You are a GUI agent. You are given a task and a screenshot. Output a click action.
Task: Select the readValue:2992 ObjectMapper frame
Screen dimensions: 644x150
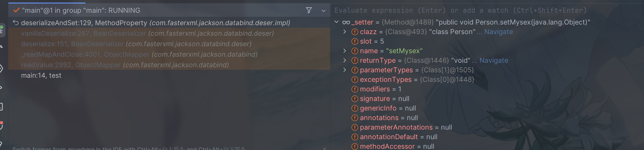click(169, 65)
